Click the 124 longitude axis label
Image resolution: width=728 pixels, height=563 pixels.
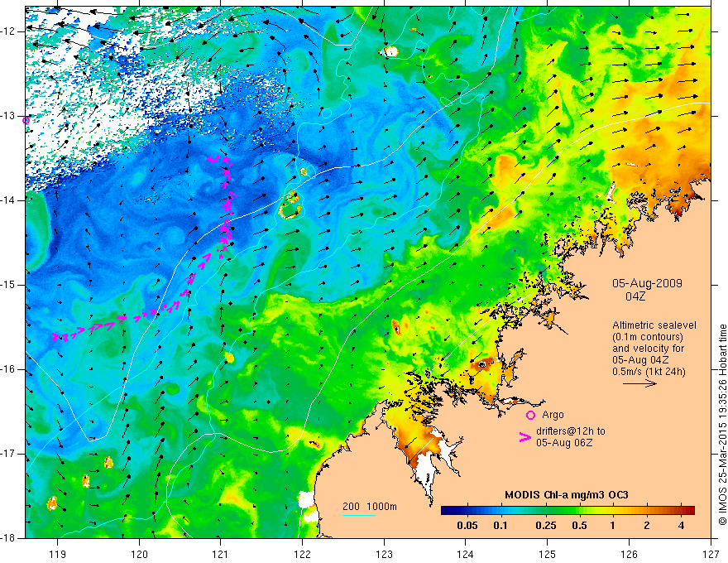[x=466, y=554]
